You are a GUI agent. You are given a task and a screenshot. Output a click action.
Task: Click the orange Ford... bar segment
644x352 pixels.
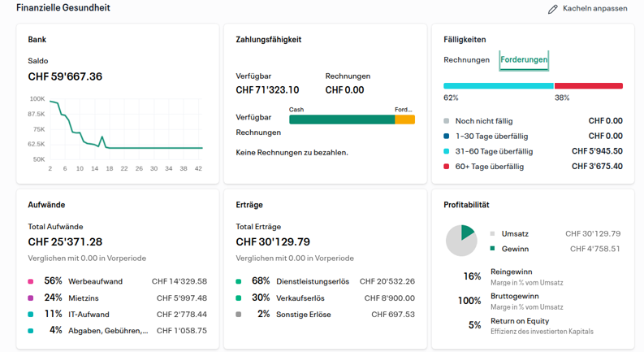405,120
